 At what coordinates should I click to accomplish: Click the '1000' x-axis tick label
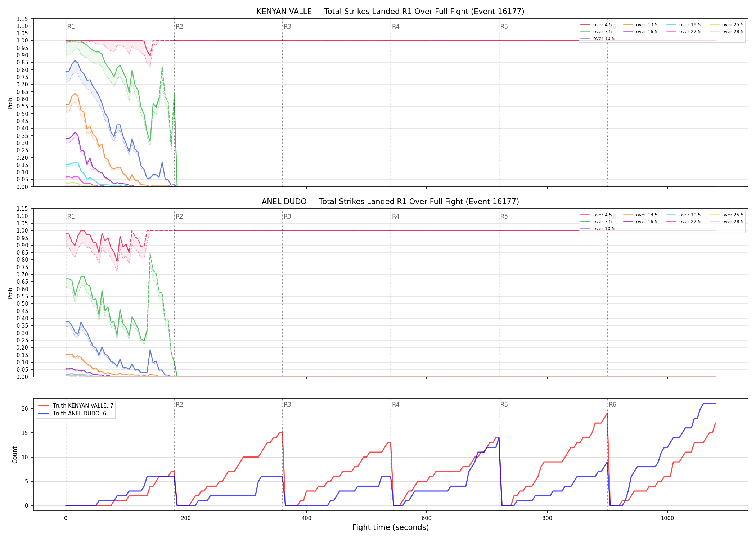click(x=667, y=519)
